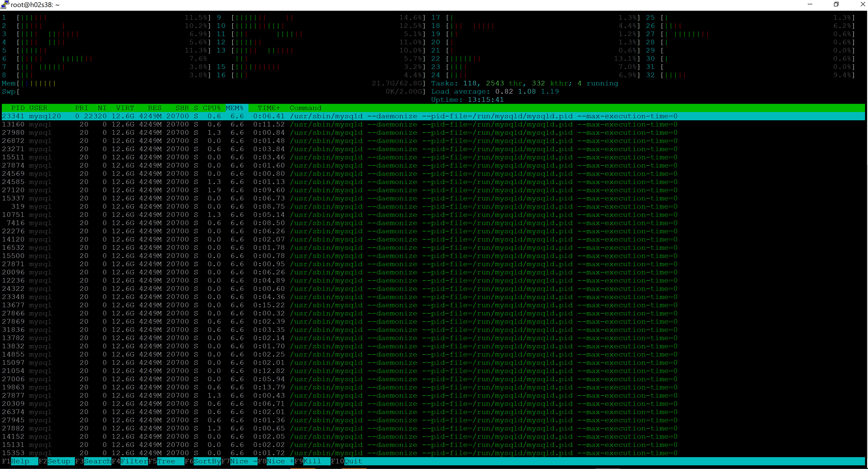This screenshot has height=469, width=868.
Task: Click CPU% value 1.9 in PID 27120 row
Action: pyautogui.click(x=214, y=190)
